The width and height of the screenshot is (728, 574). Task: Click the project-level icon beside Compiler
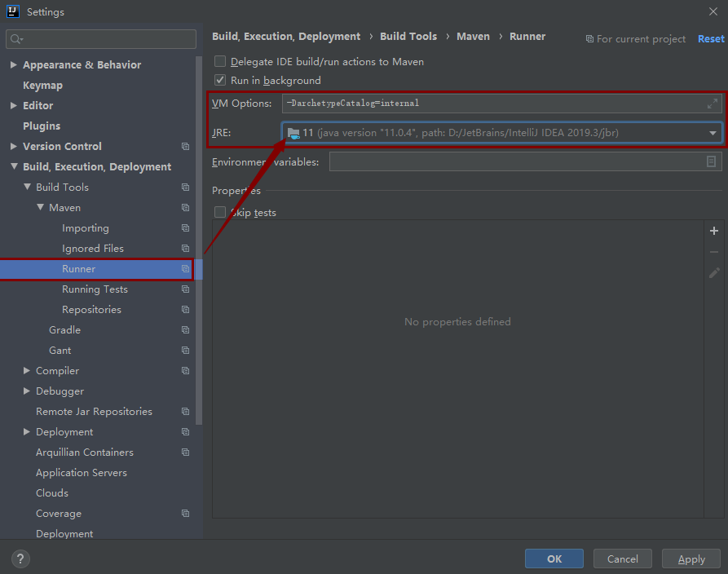coord(185,371)
